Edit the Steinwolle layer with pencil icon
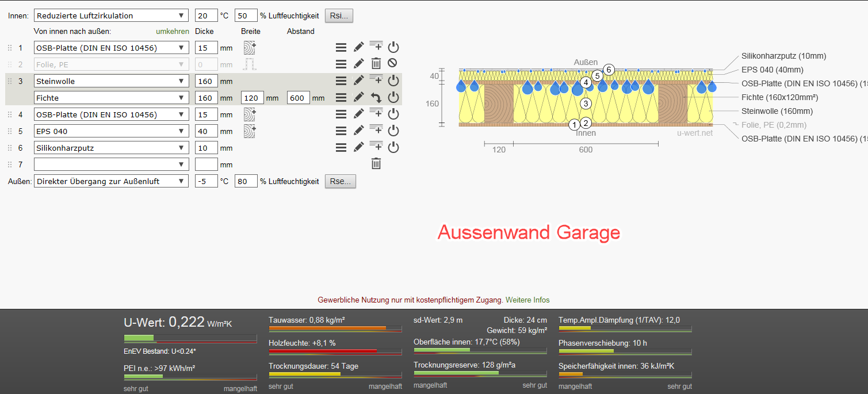Screen dimensions: 868x394 click(358, 81)
